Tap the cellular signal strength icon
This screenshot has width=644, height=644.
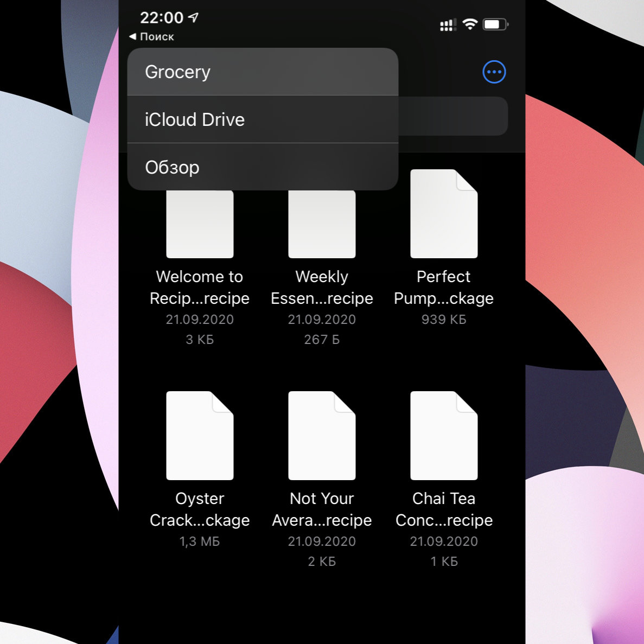[448, 25]
